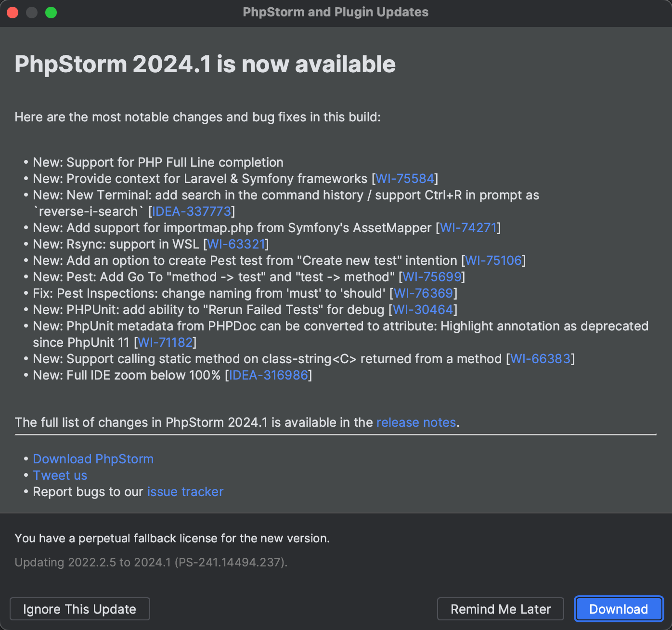This screenshot has width=672, height=630.
Task: Open the issue tracker link
Action: coord(185,492)
